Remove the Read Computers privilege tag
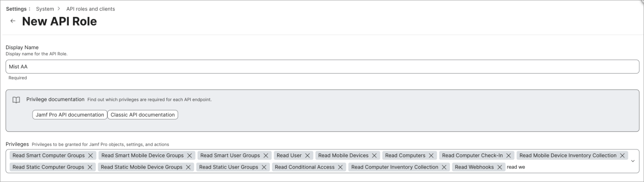Screen dimensions: 644x182 431,156
